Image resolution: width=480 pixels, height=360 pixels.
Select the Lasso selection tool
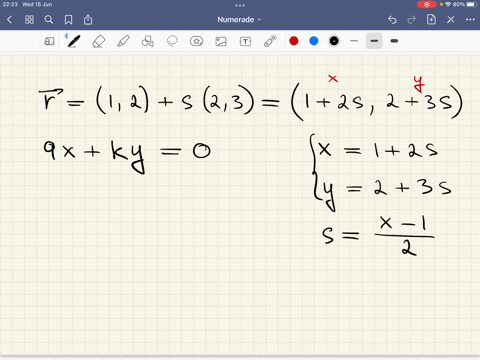pos(172,41)
